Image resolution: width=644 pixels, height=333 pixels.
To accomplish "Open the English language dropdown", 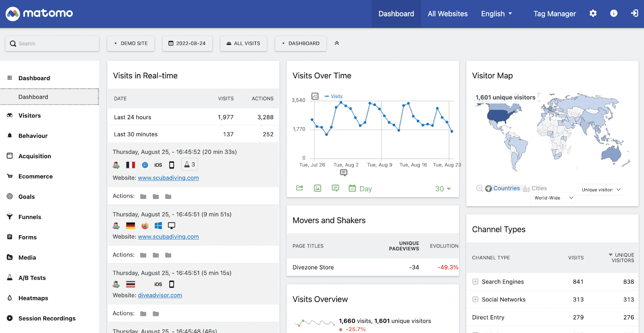I will click(x=497, y=14).
